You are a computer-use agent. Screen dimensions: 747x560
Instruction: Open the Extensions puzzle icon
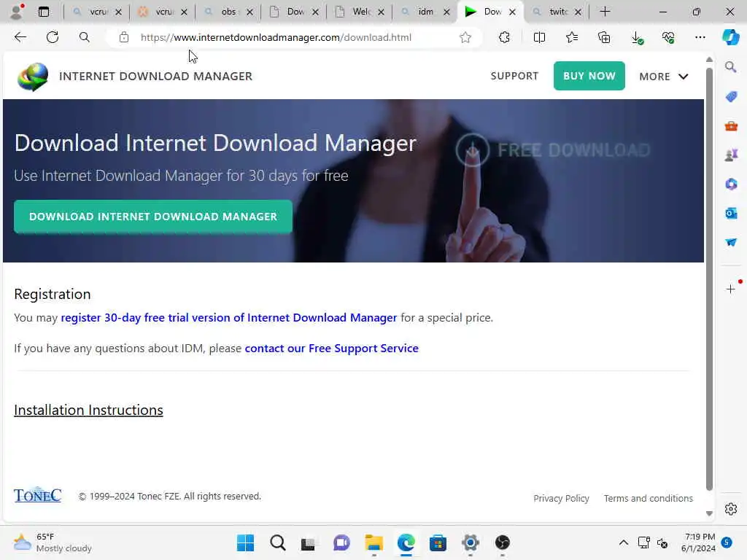click(x=504, y=37)
